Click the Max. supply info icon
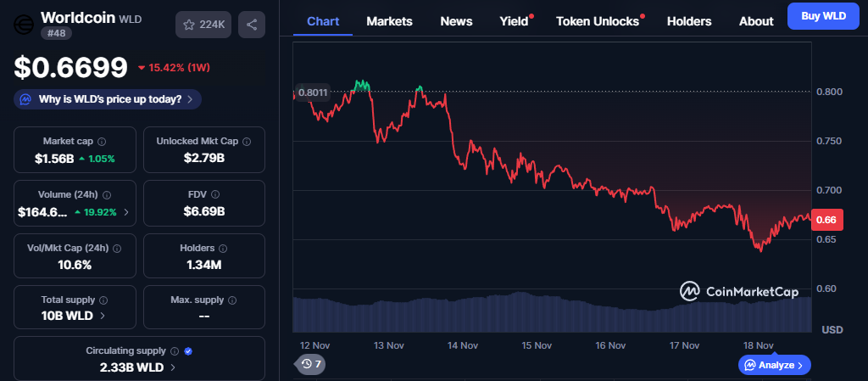The width and height of the screenshot is (868, 381). coord(232,300)
